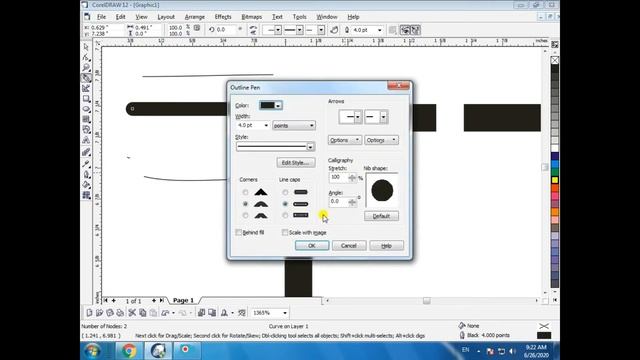Image resolution: width=640 pixels, height=360 pixels.
Task: Click the mirror buttons on property bar
Action: pyautogui.click(x=253, y=30)
